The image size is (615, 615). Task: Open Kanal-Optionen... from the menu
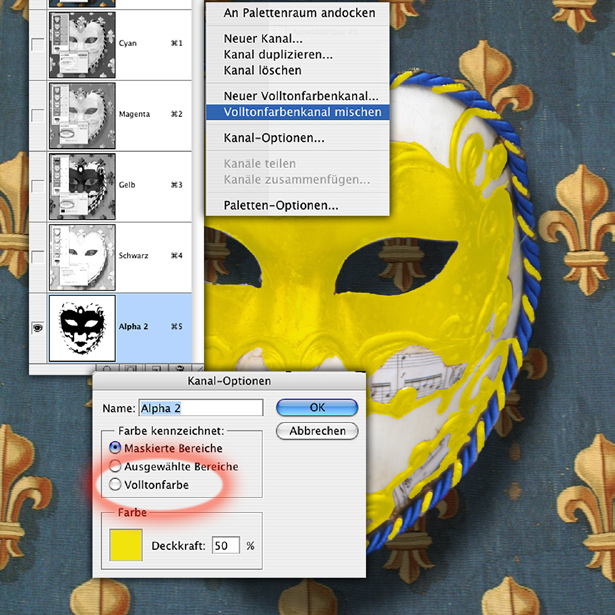(x=274, y=138)
